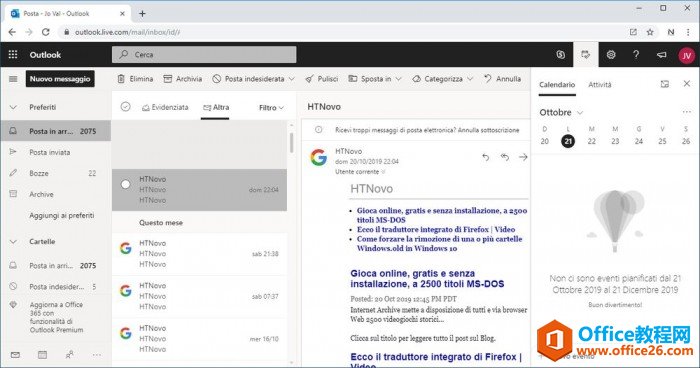Open Bozze folder

pos(55,173)
